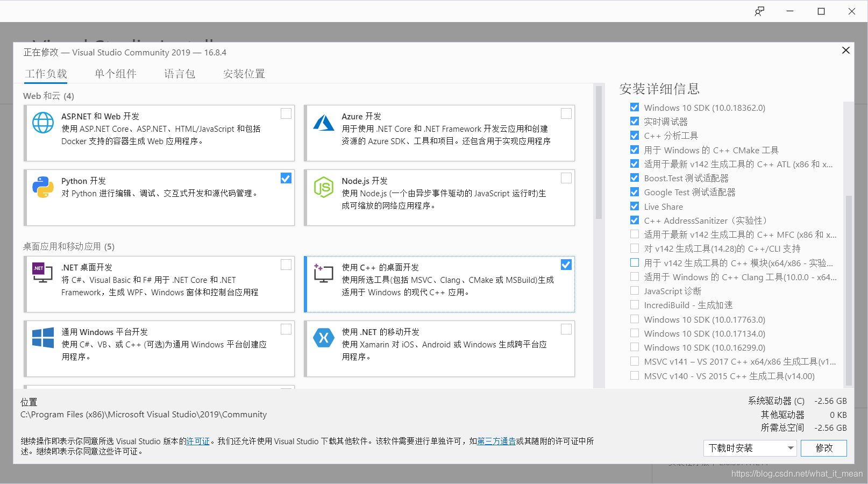Enable the Azure development workload checkbox

(x=566, y=113)
